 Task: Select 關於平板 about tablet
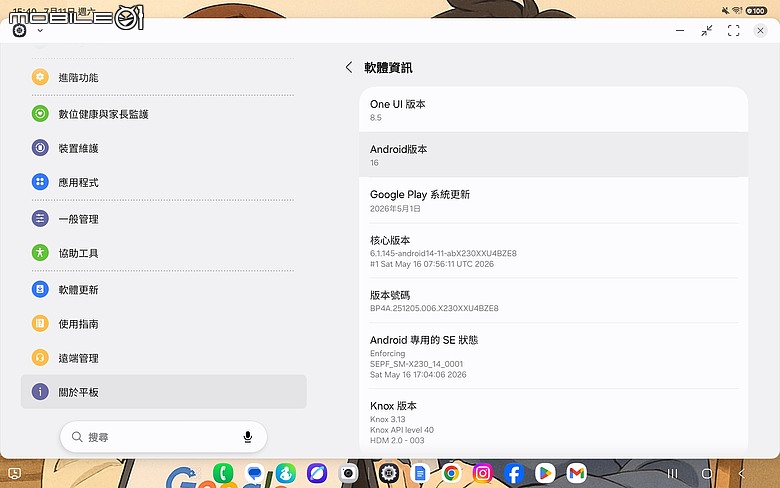[163, 392]
